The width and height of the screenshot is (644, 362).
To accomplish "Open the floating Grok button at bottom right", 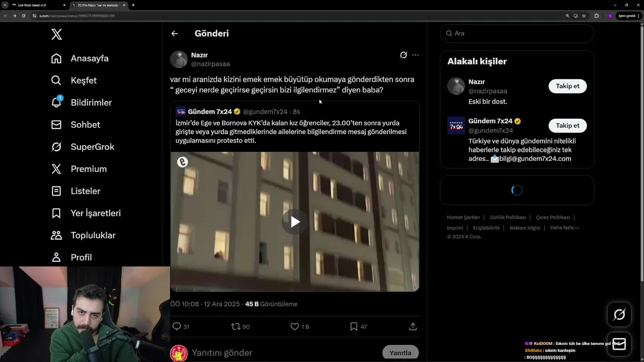I will (x=619, y=315).
